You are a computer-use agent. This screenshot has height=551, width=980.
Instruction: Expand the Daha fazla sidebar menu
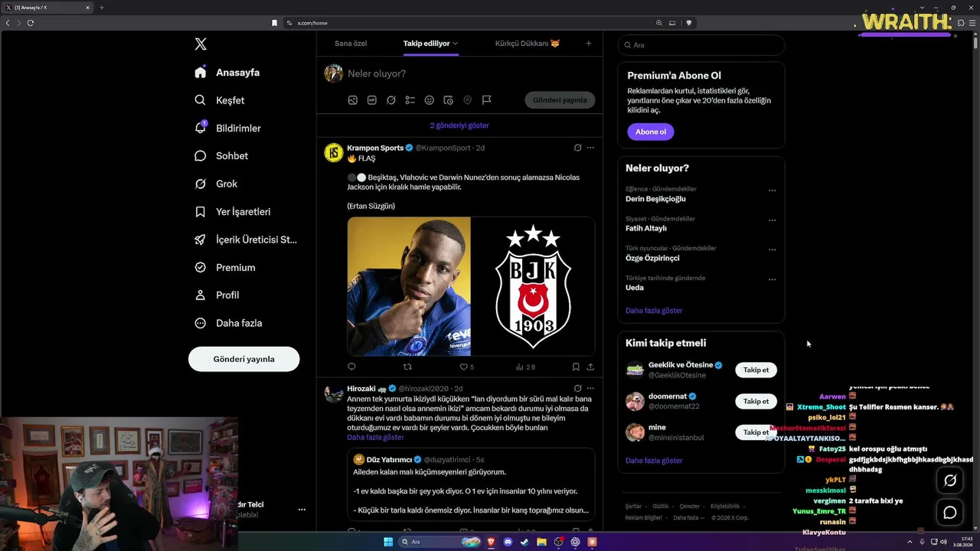(228, 323)
